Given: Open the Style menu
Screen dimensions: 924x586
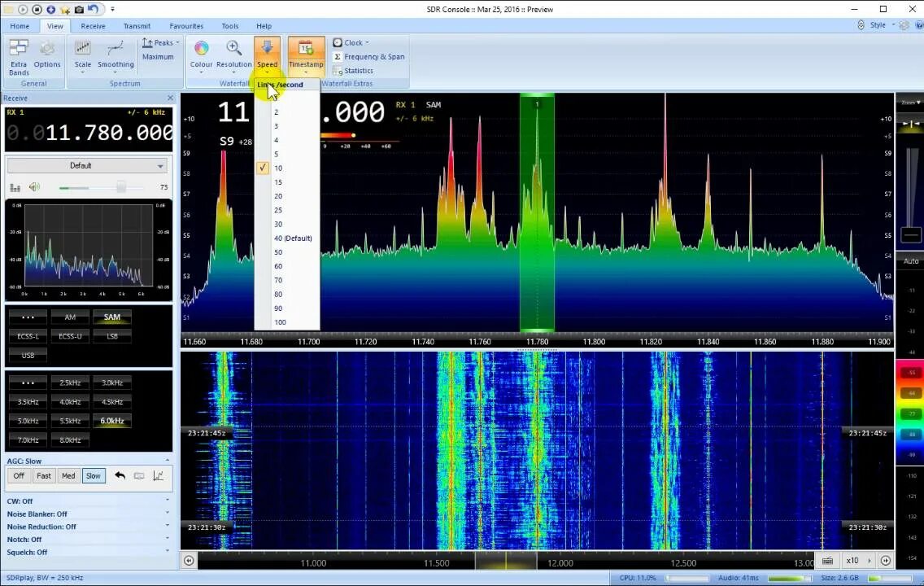Looking at the screenshot, I should click(x=882, y=25).
